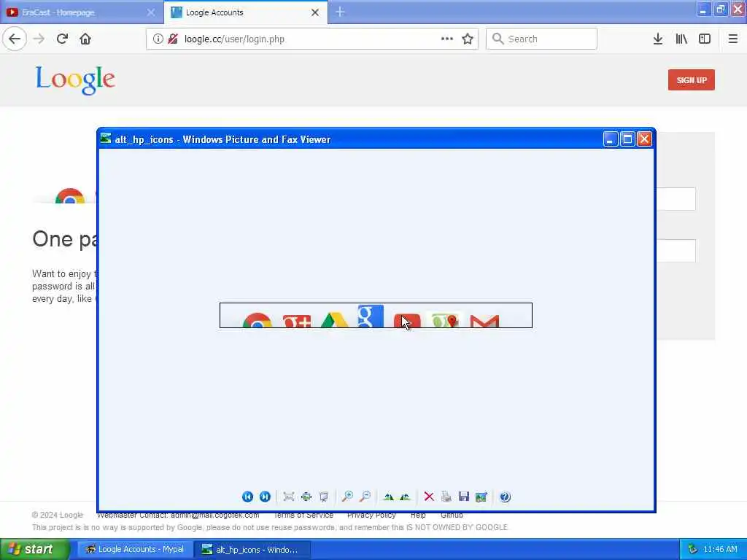Open Terms of Service link
747x560 pixels.
(x=303, y=515)
